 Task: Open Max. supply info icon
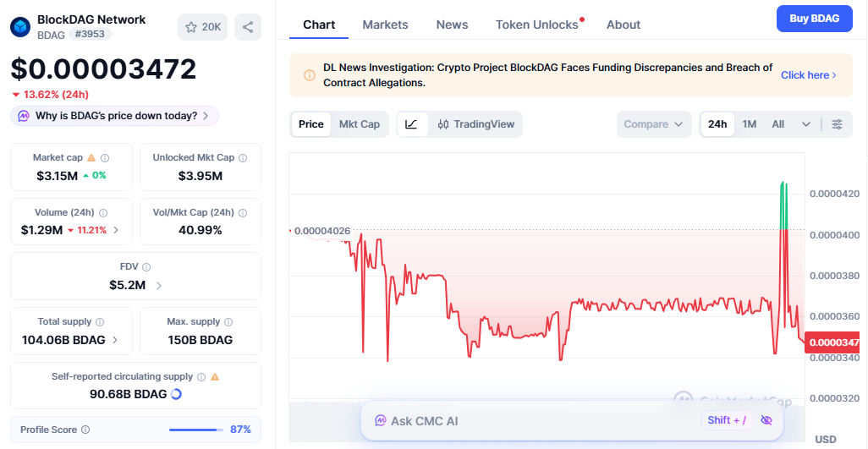tap(228, 322)
